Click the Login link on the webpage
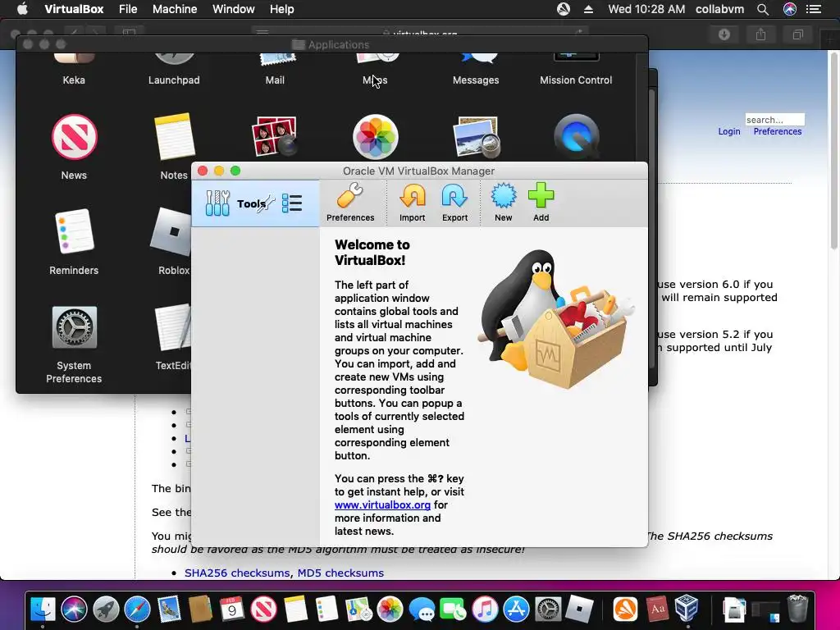Image resolution: width=840 pixels, height=630 pixels. tap(729, 131)
